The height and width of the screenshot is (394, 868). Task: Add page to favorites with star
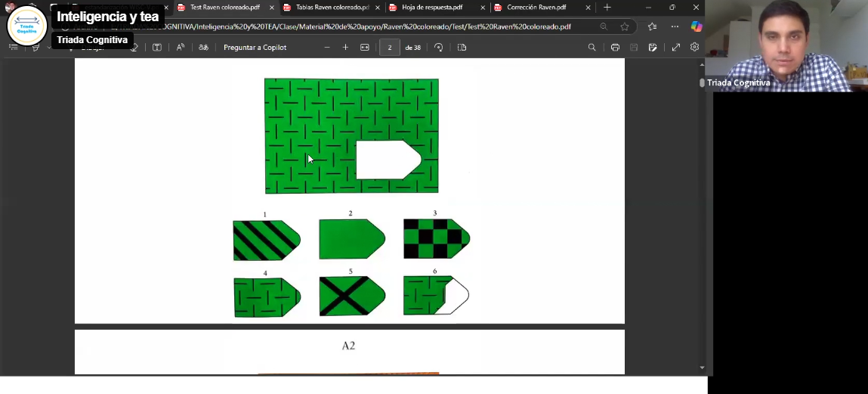625,26
